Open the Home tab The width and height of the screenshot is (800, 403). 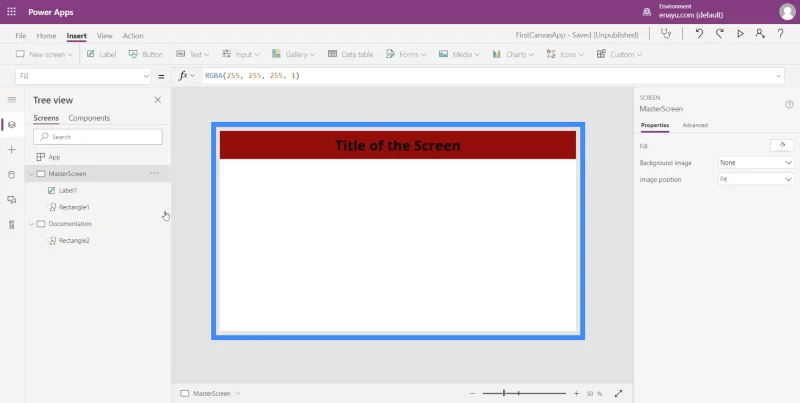[46, 36]
